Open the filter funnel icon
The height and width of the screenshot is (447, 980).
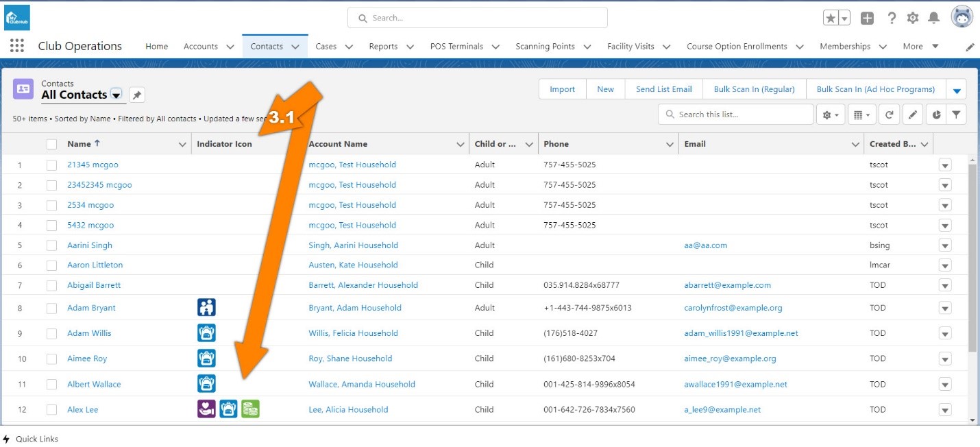(x=956, y=115)
